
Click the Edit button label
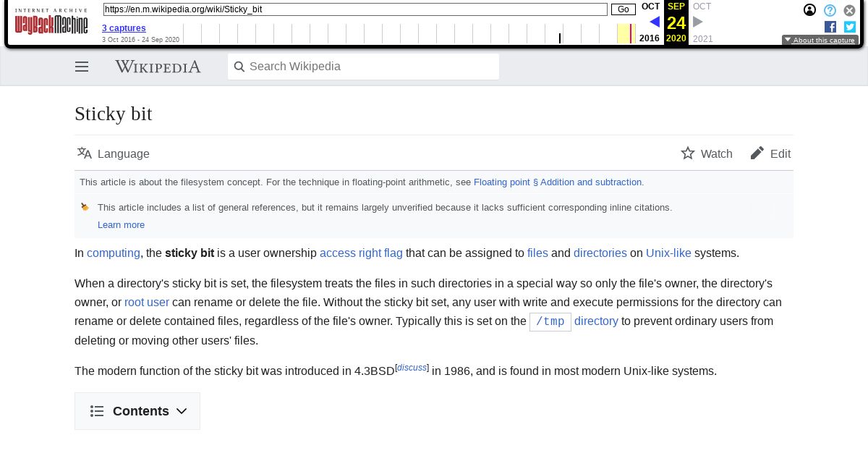780,153
